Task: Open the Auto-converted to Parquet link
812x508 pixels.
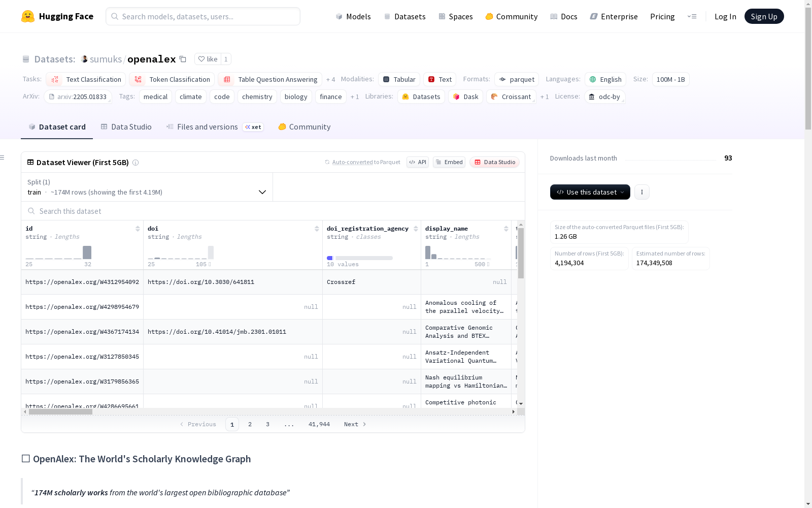Action: [x=362, y=162]
